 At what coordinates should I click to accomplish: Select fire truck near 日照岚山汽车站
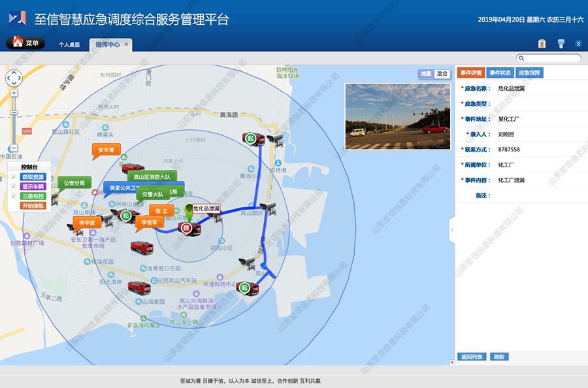pos(139,288)
